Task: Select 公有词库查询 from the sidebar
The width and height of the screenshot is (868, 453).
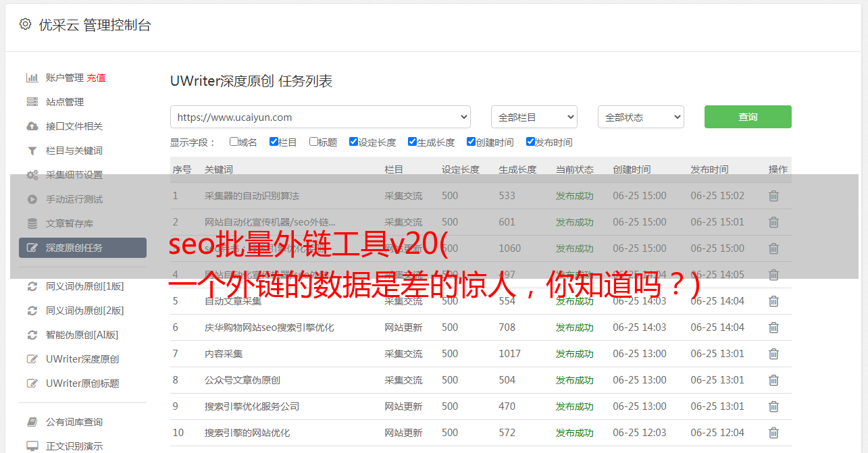Action: [74, 422]
